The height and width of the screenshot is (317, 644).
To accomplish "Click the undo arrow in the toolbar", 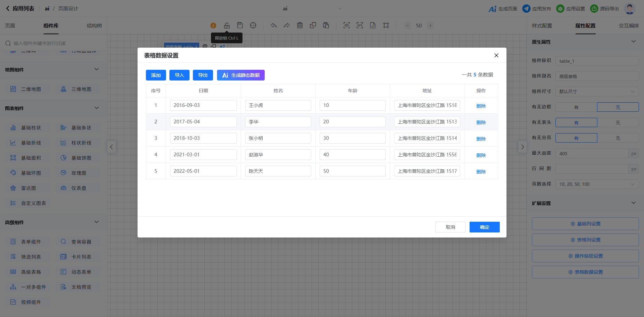I will 274,25.
